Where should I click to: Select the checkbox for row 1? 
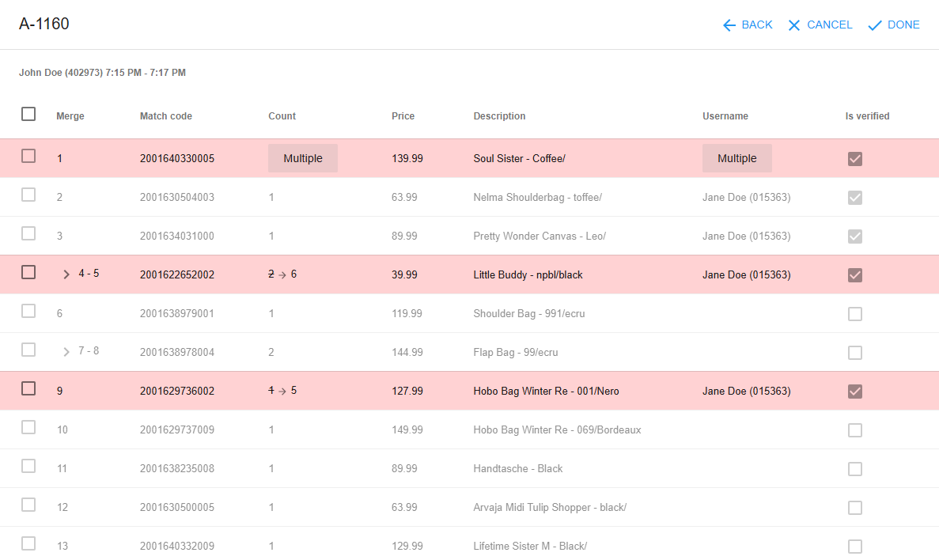click(x=28, y=156)
